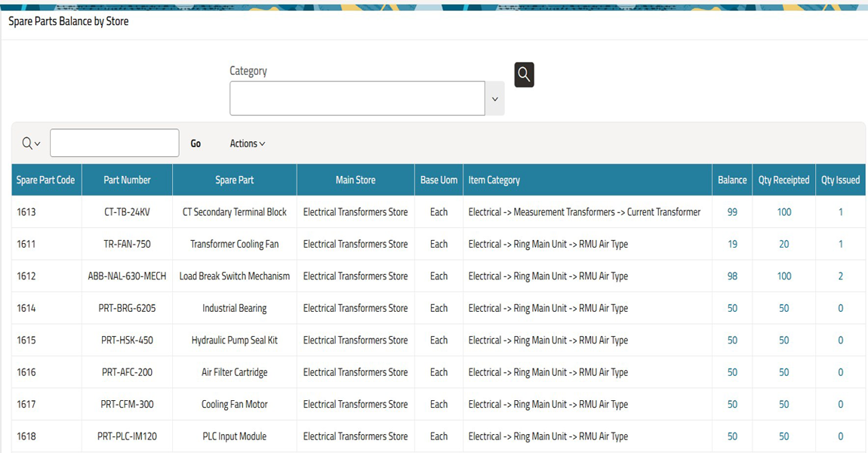Image resolution: width=868 pixels, height=453 pixels.
Task: Open the search column selector magnifier
Action: (x=31, y=143)
